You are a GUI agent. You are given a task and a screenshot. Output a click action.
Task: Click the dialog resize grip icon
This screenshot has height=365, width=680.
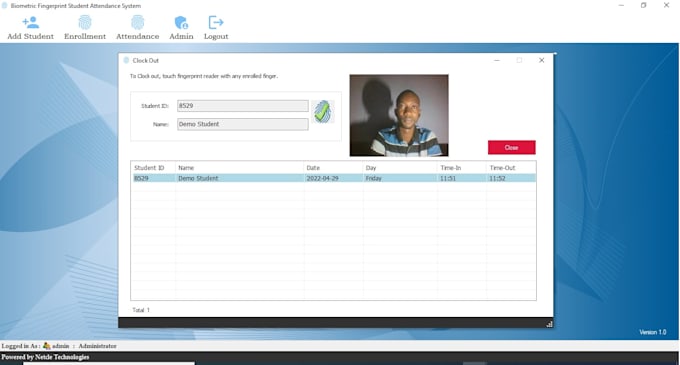(549, 324)
